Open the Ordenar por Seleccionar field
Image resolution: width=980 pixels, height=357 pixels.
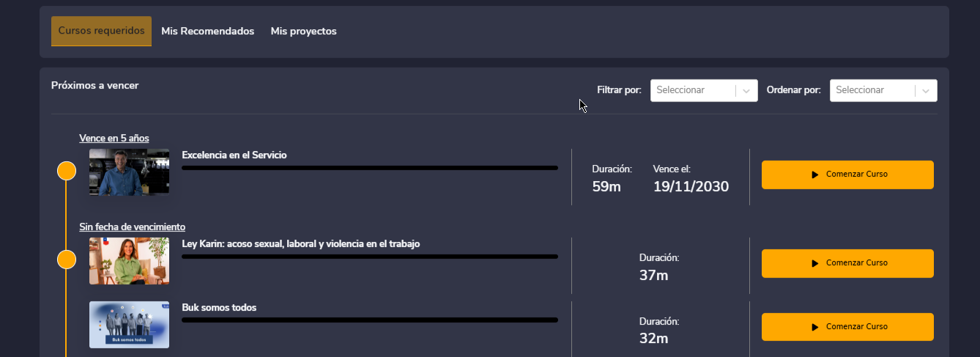coord(872,91)
